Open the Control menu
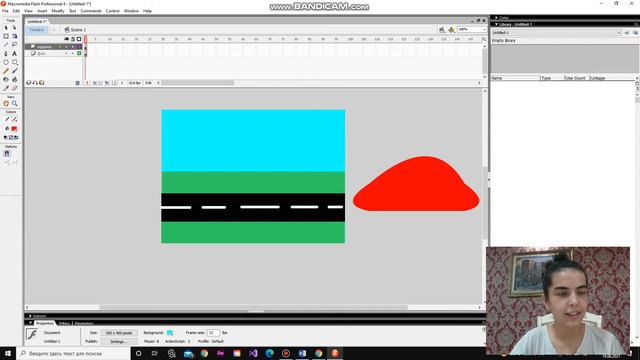This screenshot has height=360, width=640. (113, 11)
